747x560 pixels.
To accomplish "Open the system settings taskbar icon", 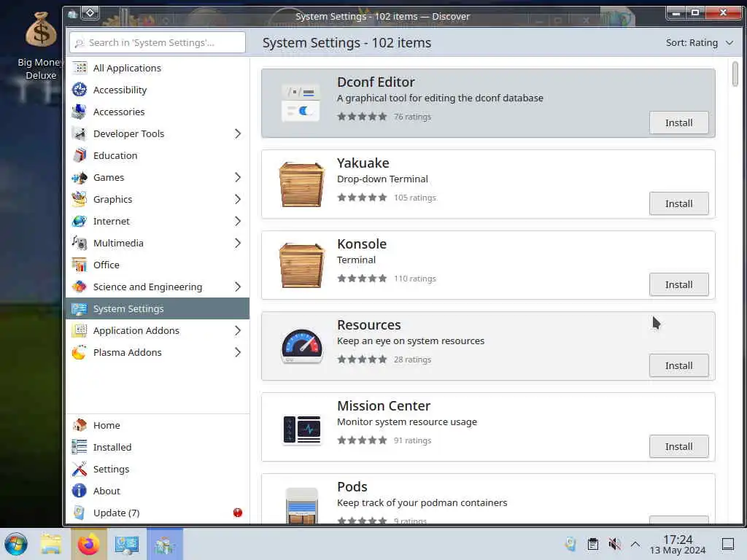I will click(x=126, y=544).
